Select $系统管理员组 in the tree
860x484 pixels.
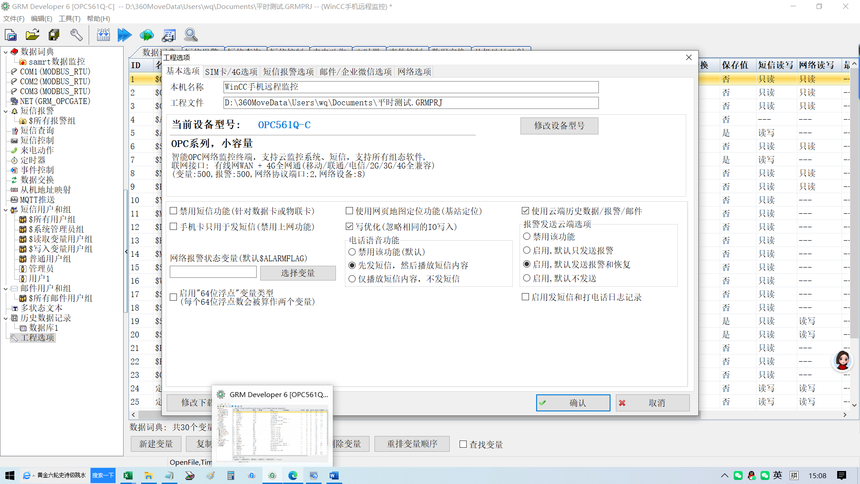click(56, 229)
